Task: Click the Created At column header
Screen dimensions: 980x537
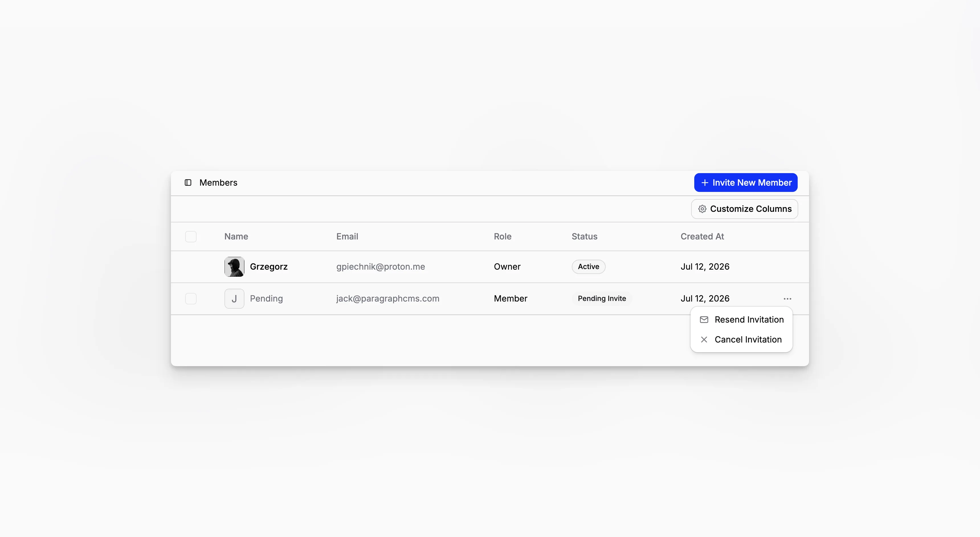Action: coord(702,237)
